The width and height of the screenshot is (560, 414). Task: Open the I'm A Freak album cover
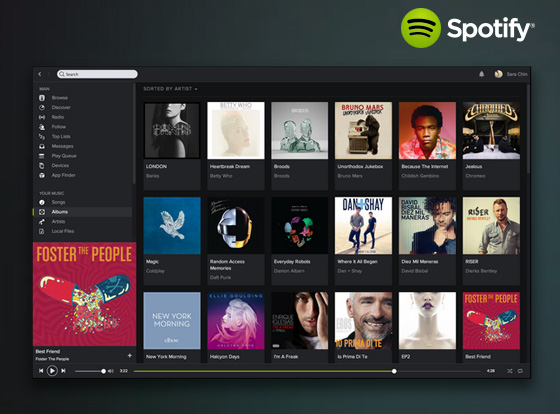point(300,320)
